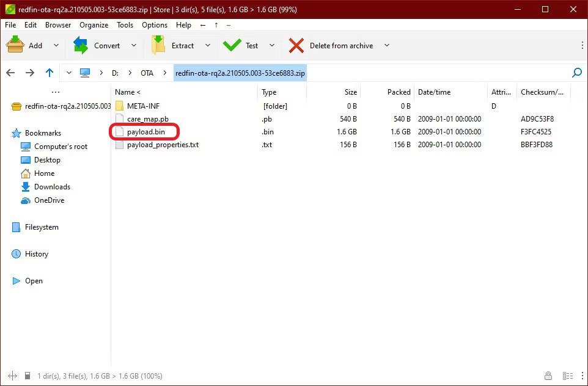588x386 pixels.
Task: Click the menu bar up arrow
Action: [216, 25]
